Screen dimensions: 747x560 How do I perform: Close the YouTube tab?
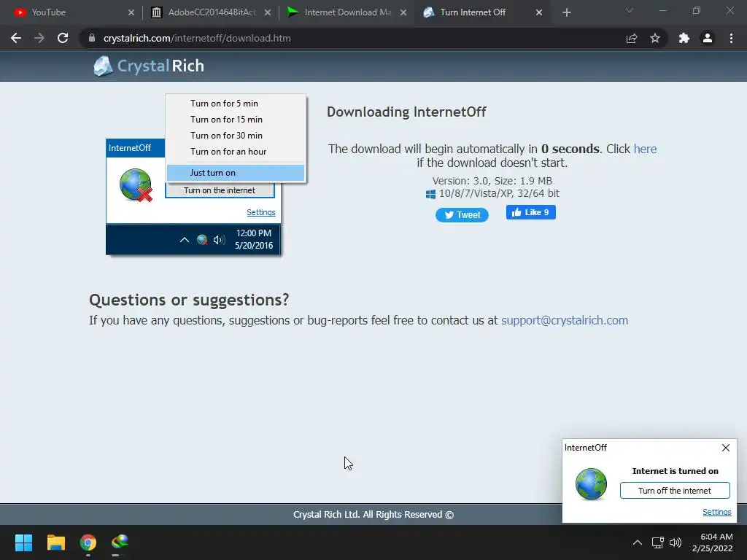point(131,12)
